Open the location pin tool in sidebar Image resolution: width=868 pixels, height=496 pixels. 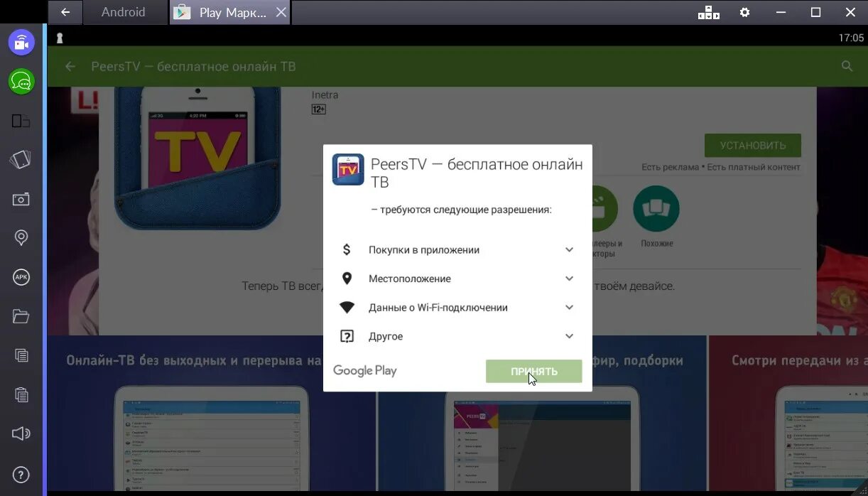[21, 238]
